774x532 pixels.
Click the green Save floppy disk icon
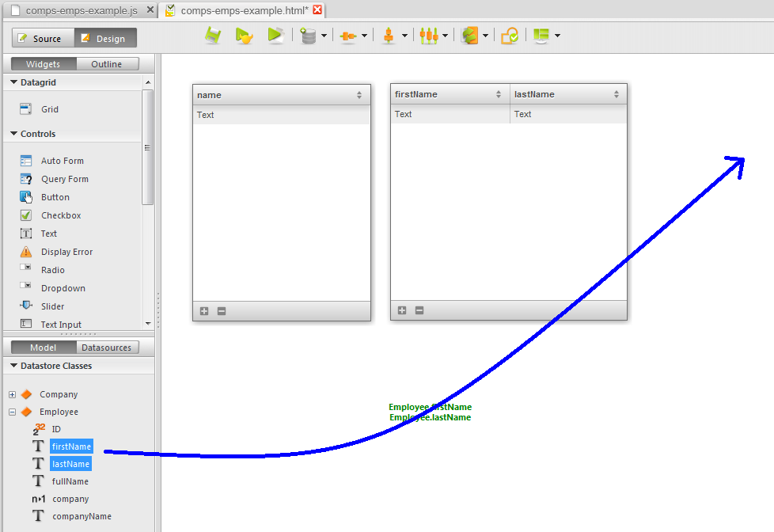pyautogui.click(x=212, y=36)
